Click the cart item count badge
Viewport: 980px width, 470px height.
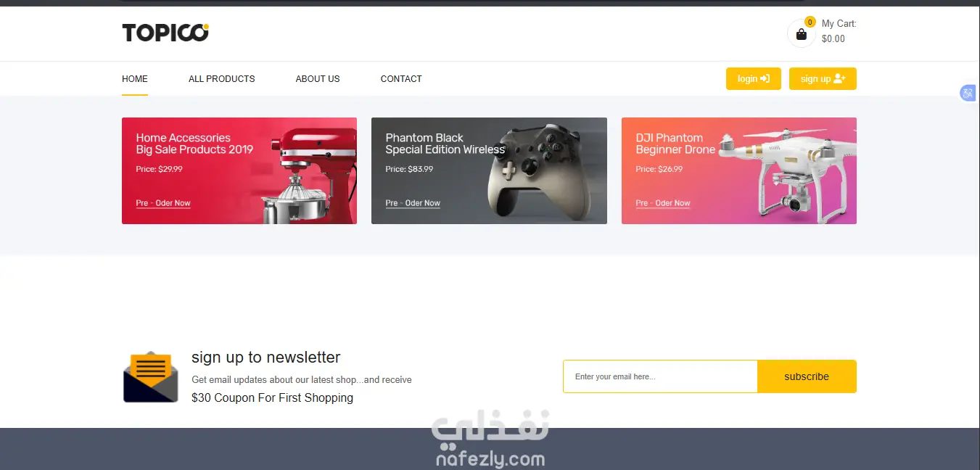pos(810,22)
